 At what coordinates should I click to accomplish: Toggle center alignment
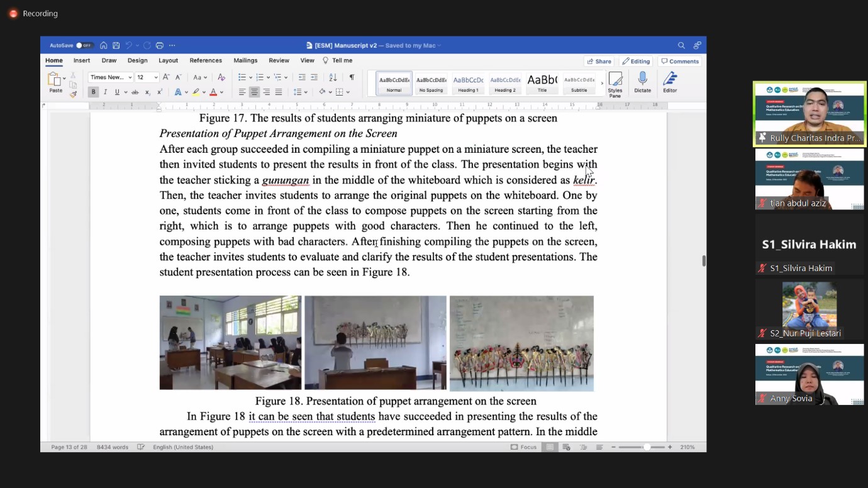pos(254,92)
